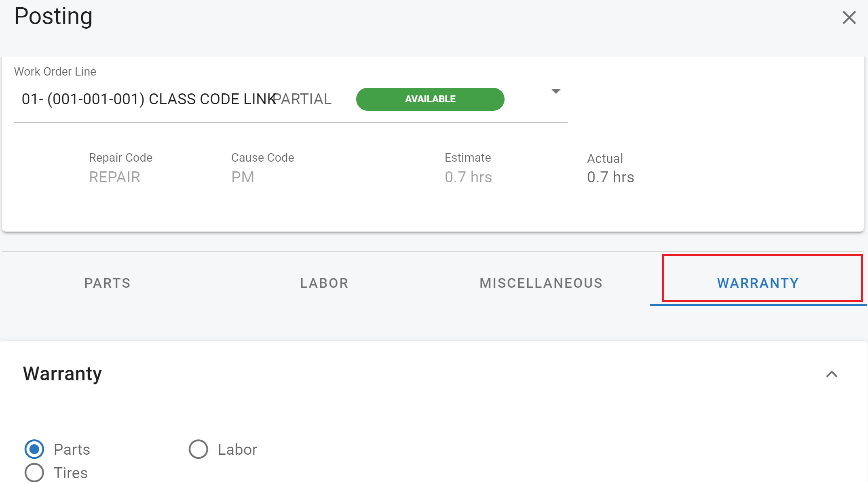This screenshot has height=483, width=868.
Task: Select the WARRANTY tab
Action: click(758, 283)
